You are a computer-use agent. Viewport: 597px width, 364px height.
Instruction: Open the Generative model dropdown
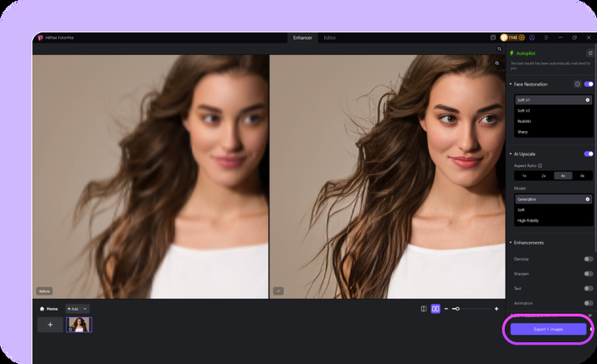point(553,199)
